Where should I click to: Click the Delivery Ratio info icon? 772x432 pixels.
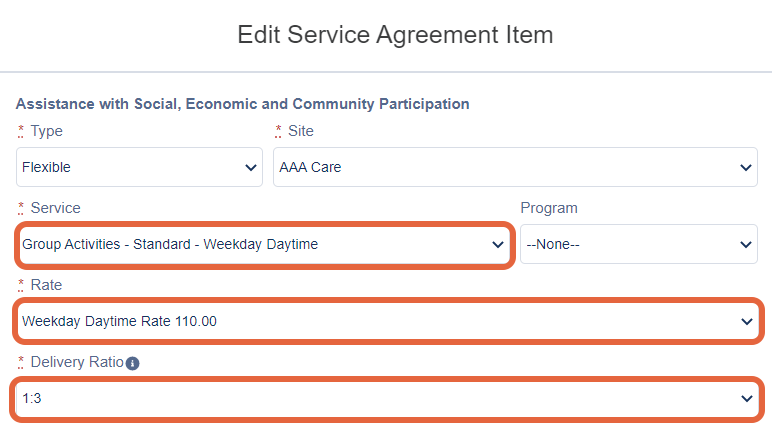pos(132,364)
